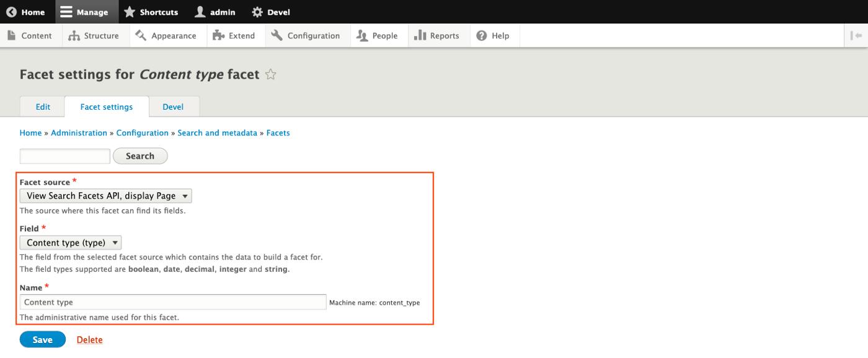
Task: Click the Save button
Action: (x=42, y=339)
